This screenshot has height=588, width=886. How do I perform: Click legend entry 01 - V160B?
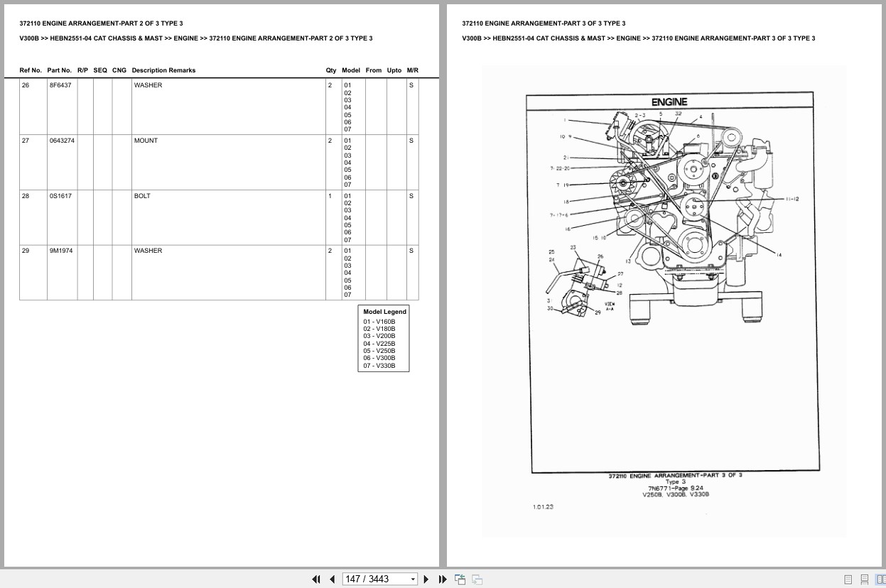coord(379,322)
